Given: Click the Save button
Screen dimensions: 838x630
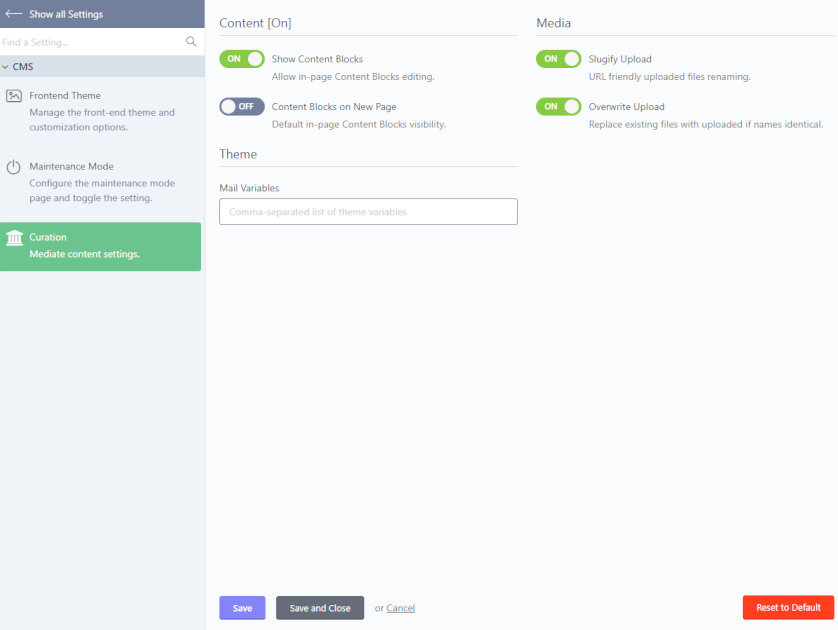Looking at the screenshot, I should [x=242, y=608].
